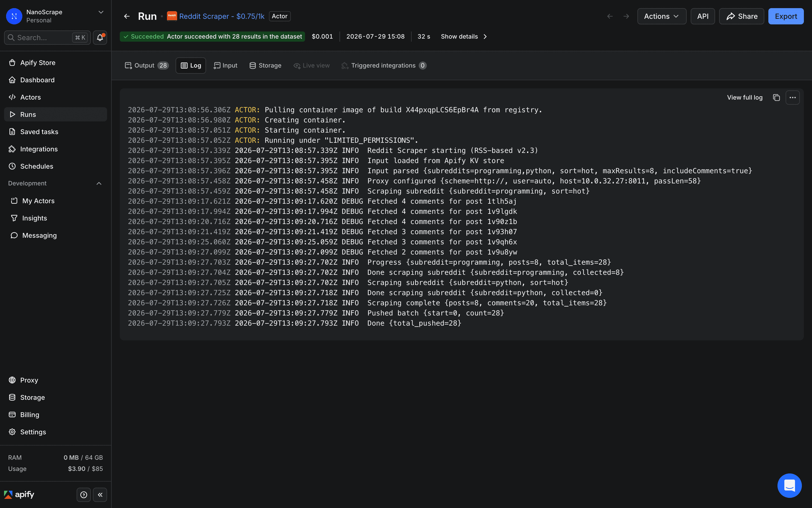Open My Actors under Development
This screenshot has width=812, height=508.
(x=55, y=201)
